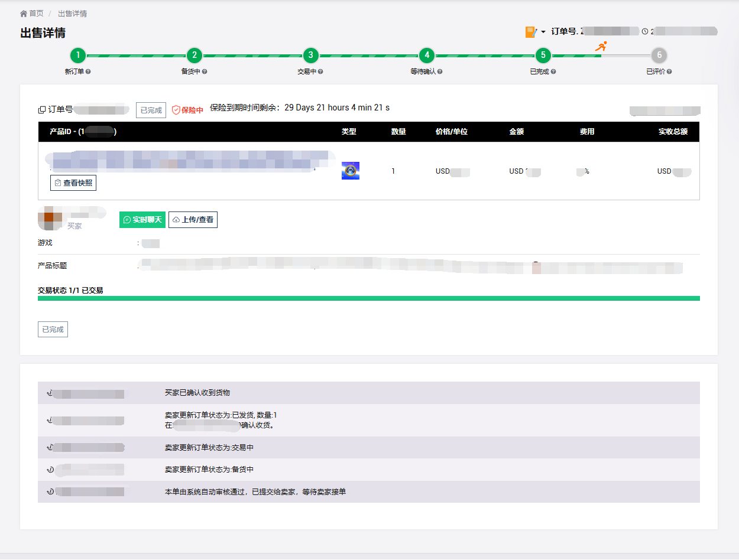Select the gray step 6 circle

(659, 56)
